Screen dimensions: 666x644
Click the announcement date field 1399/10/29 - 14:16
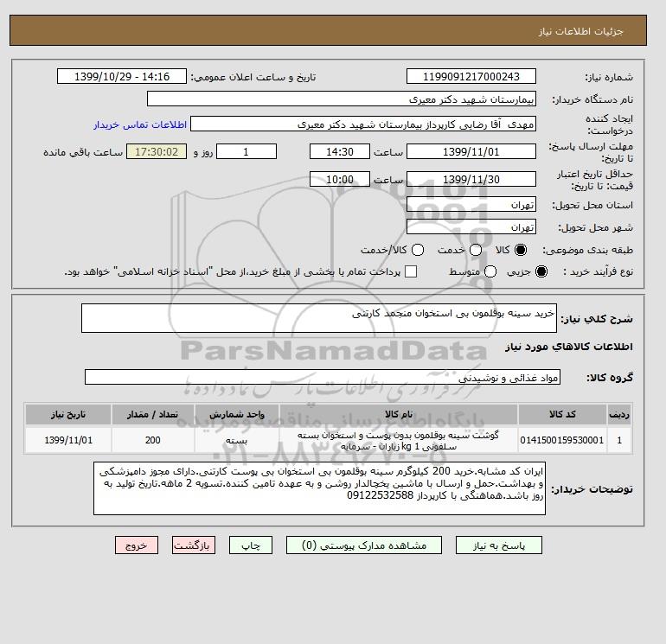(x=122, y=76)
